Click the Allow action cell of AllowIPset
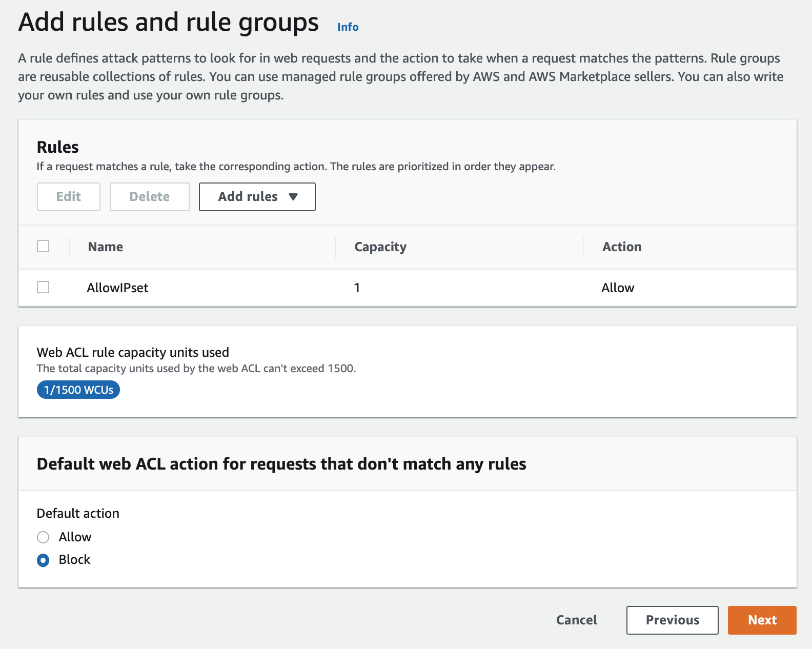812x649 pixels. click(x=618, y=288)
